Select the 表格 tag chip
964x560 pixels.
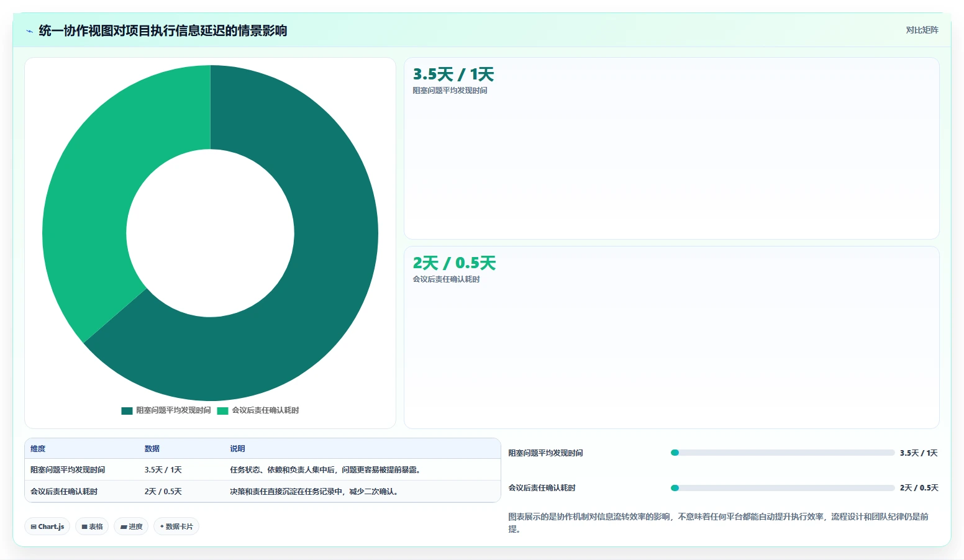tap(92, 526)
